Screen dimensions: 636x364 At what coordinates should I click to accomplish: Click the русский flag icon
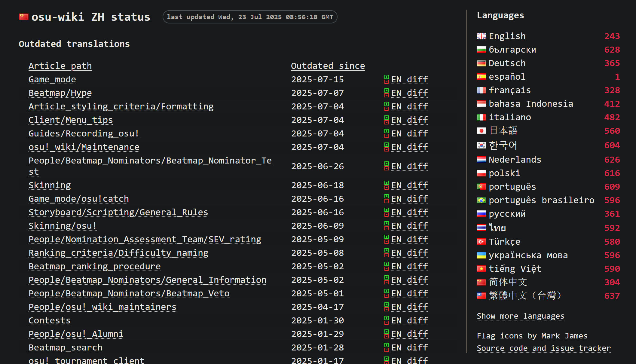(481, 214)
